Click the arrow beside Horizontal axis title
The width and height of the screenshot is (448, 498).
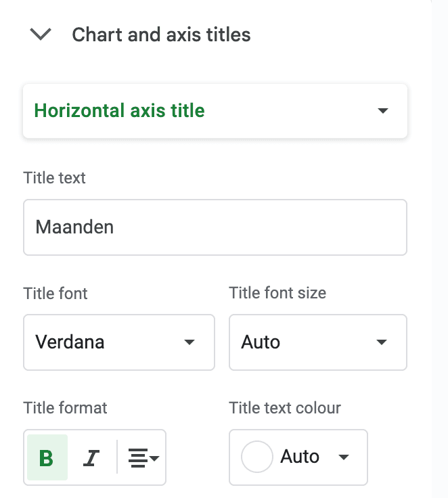point(383,111)
